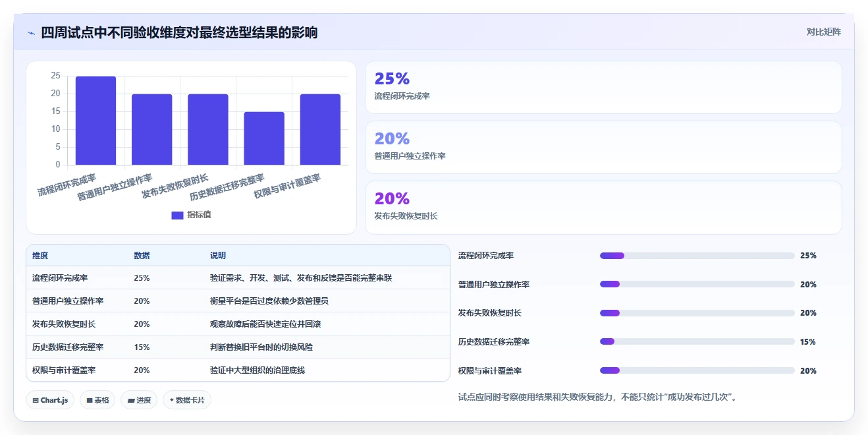Click the 数据卡片 tag chip
This screenshot has height=435, width=868.
(x=187, y=400)
